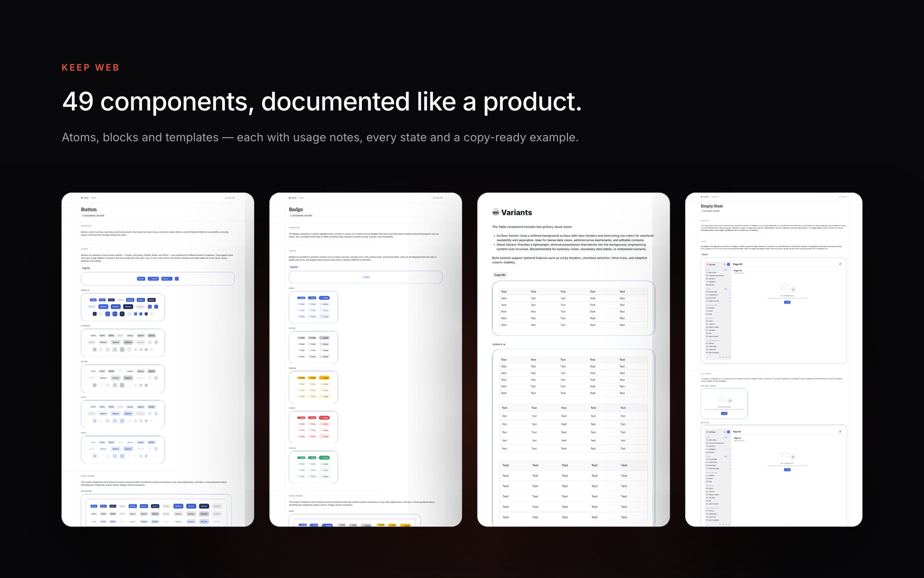The width and height of the screenshot is (924, 578).
Task: Click the 49 components headline
Action: [322, 102]
